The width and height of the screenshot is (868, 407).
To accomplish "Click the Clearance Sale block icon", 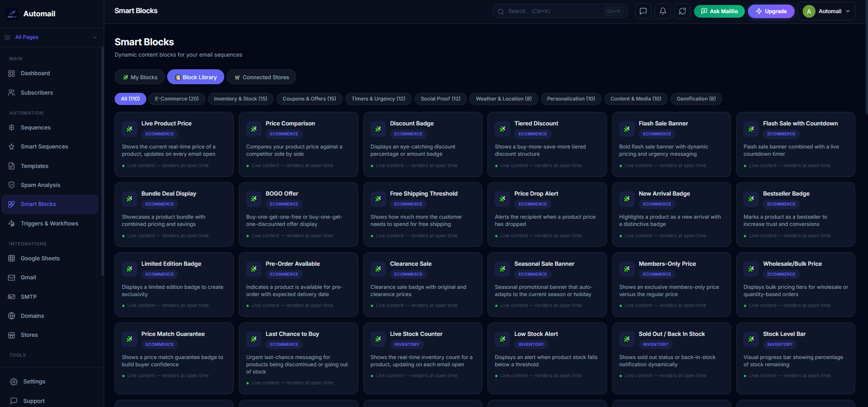I will [378, 269].
